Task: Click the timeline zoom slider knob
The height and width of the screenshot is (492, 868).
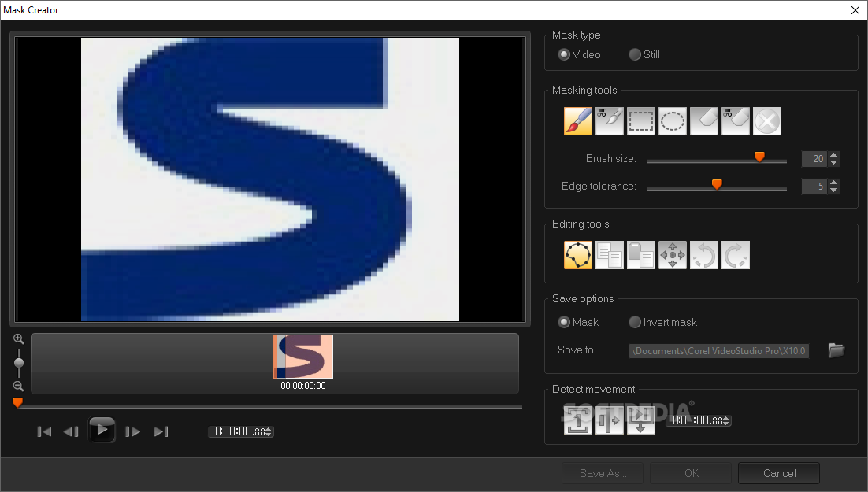Action: tap(19, 362)
